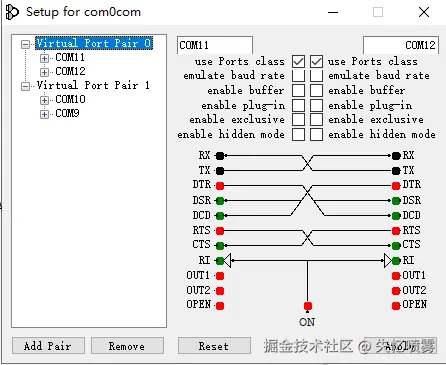446x365 pixels.
Task: Click the left RX pin connector
Action: pyautogui.click(x=220, y=156)
